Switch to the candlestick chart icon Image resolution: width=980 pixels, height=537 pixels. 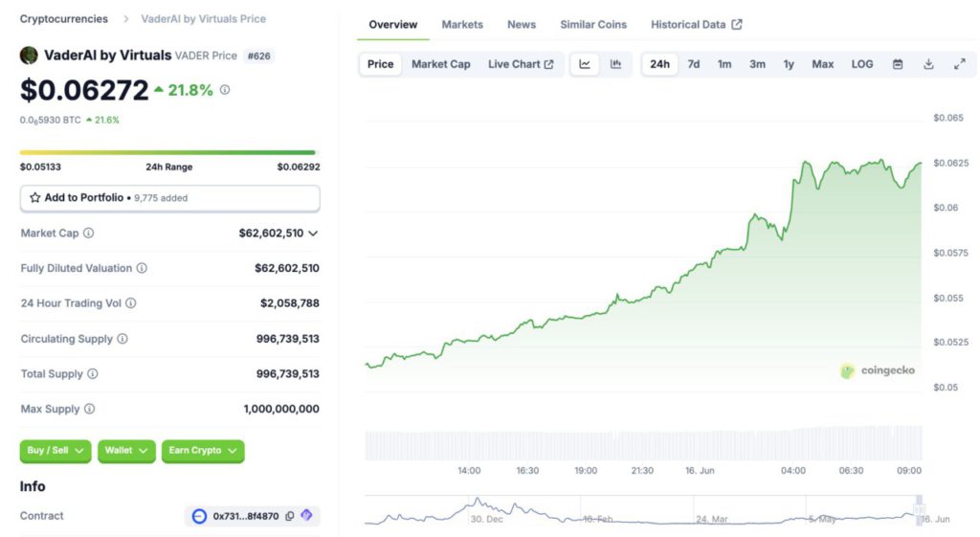tap(615, 64)
